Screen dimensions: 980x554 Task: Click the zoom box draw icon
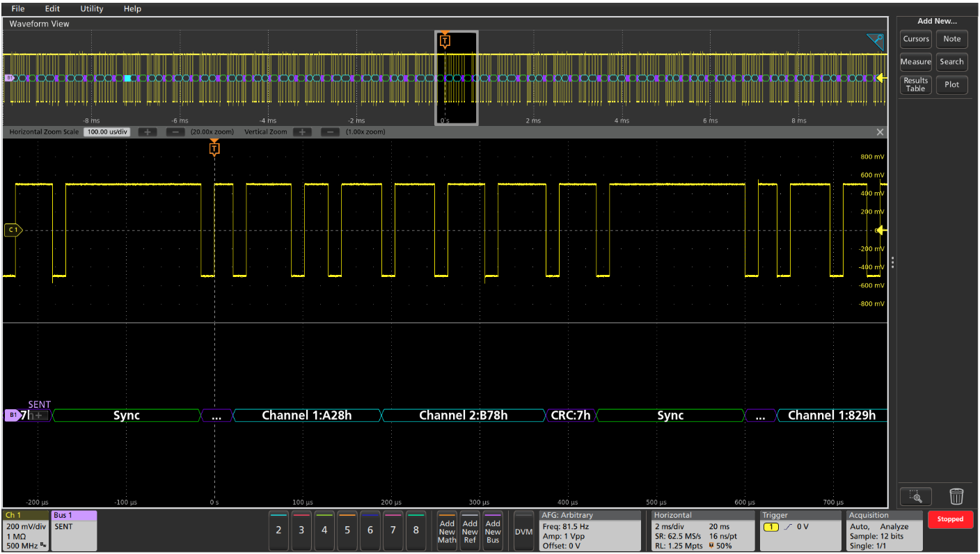coord(916,496)
